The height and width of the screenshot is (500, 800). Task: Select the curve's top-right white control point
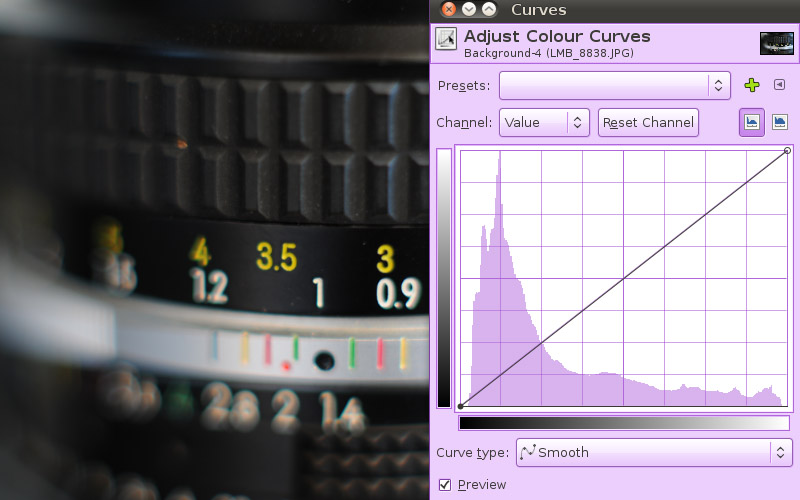(788, 151)
